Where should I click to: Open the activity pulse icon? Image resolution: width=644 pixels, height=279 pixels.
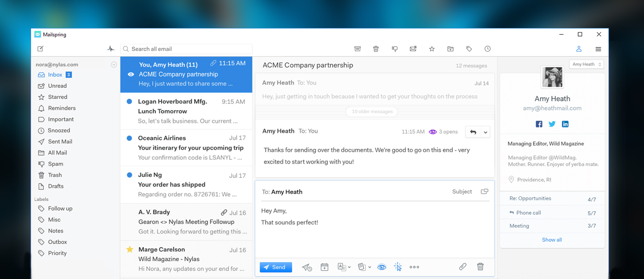point(111,49)
